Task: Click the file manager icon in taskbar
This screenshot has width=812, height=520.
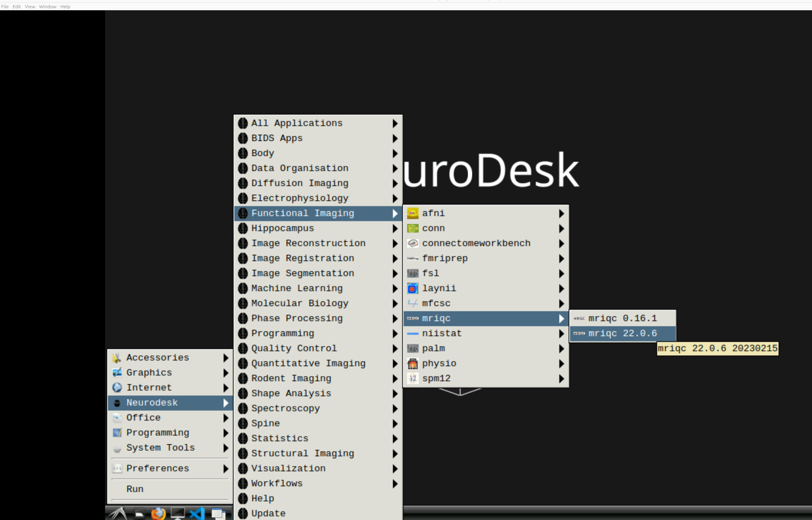Action: 139,514
